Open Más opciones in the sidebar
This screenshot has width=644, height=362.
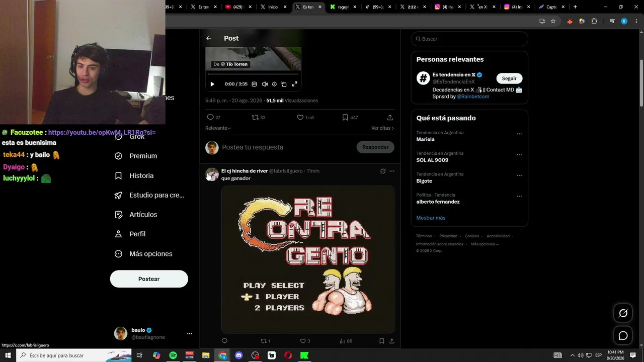coord(143,254)
